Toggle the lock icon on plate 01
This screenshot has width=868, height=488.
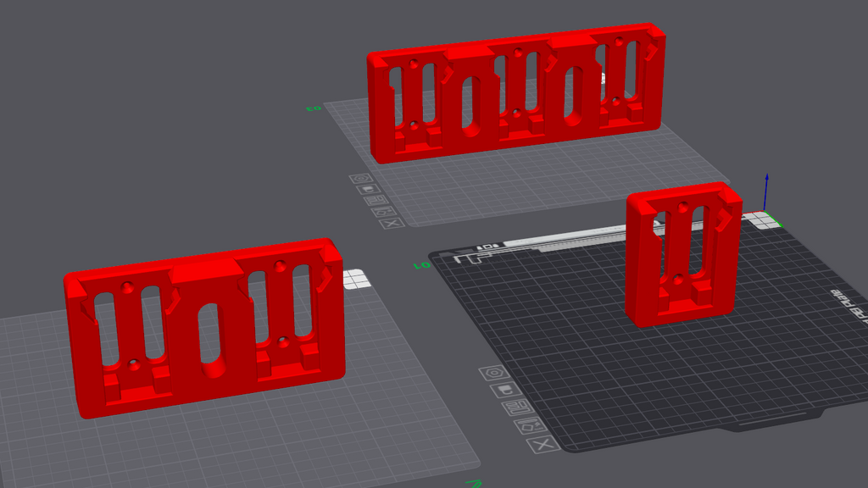(505, 390)
